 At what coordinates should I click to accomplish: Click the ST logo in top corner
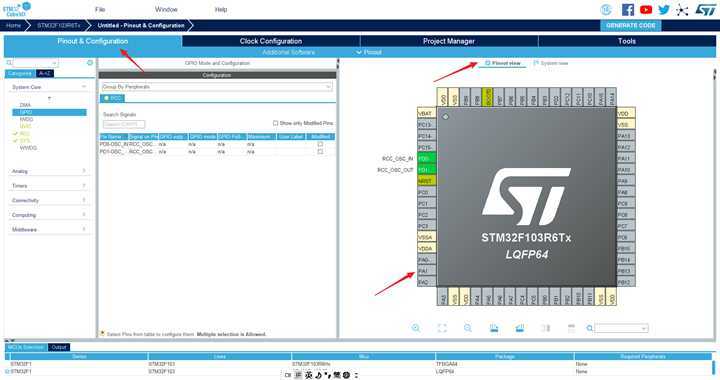pos(705,10)
